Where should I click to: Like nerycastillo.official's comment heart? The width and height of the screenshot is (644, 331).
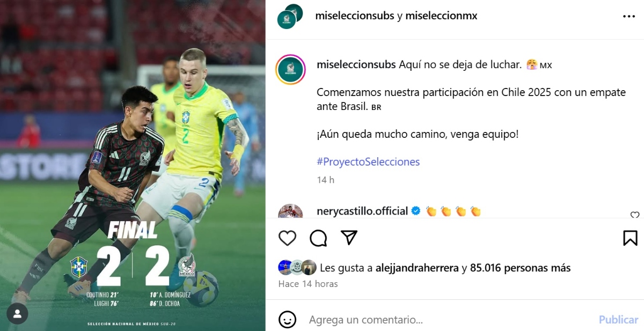coord(635,215)
